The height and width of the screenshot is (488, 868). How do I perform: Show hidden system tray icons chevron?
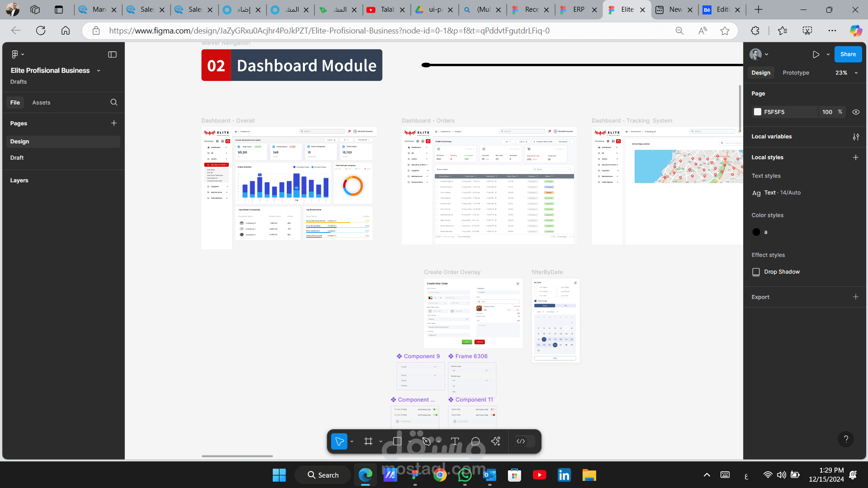pos(707,475)
